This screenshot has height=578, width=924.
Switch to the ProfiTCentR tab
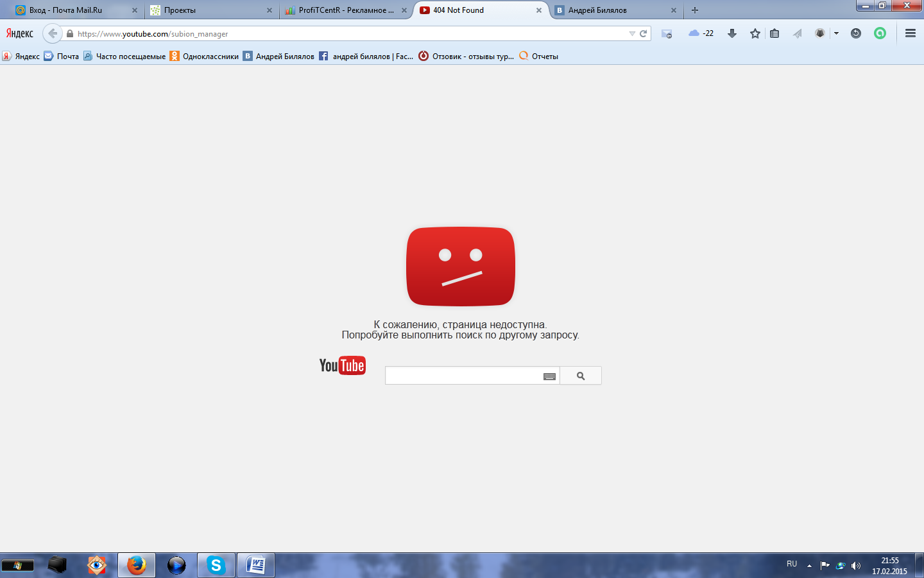(345, 10)
